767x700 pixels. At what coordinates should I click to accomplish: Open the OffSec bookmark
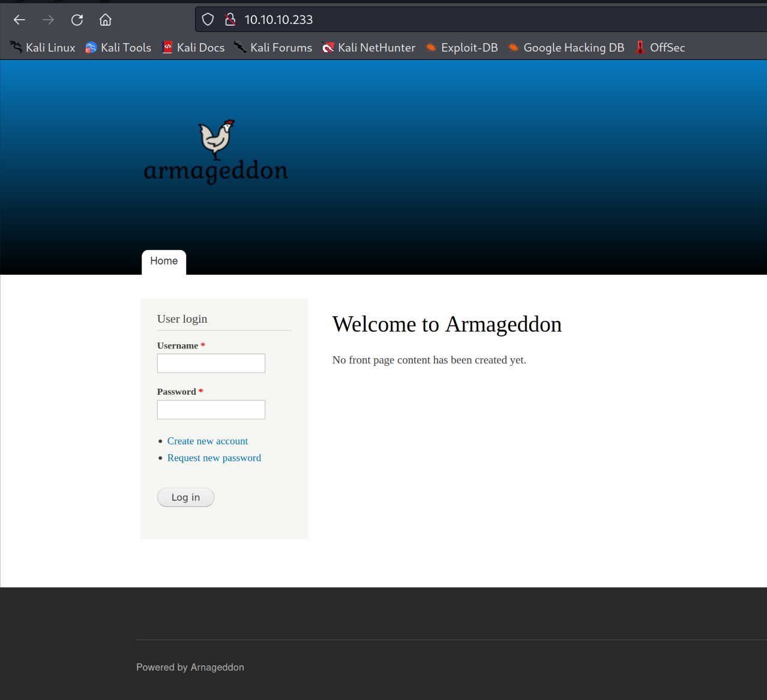[x=660, y=47]
